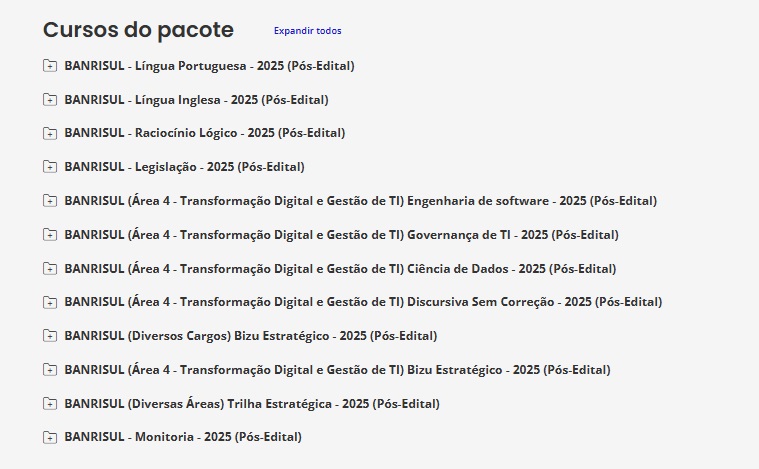Viewport: 759px width, 469px height.
Task: Expand folder icon for Legislação course
Action: click(x=50, y=166)
